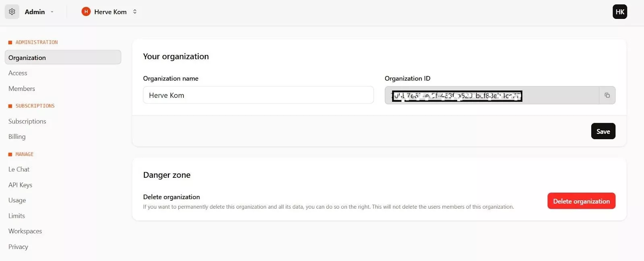
Task: Open Workspaces in the sidebar
Action: [25, 231]
